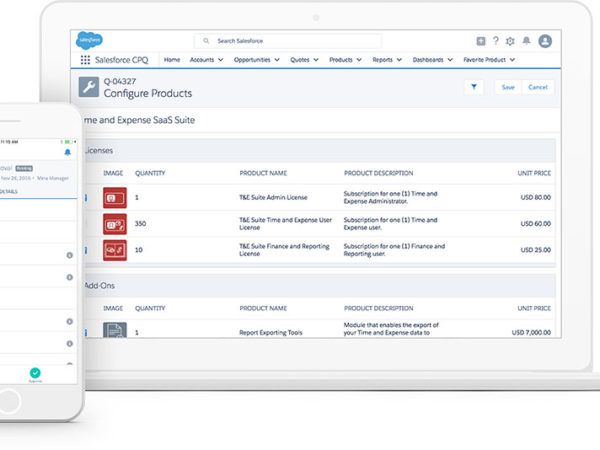Open the Opportunities tab
Image resolution: width=600 pixels, height=450 pixels.
coord(252,60)
